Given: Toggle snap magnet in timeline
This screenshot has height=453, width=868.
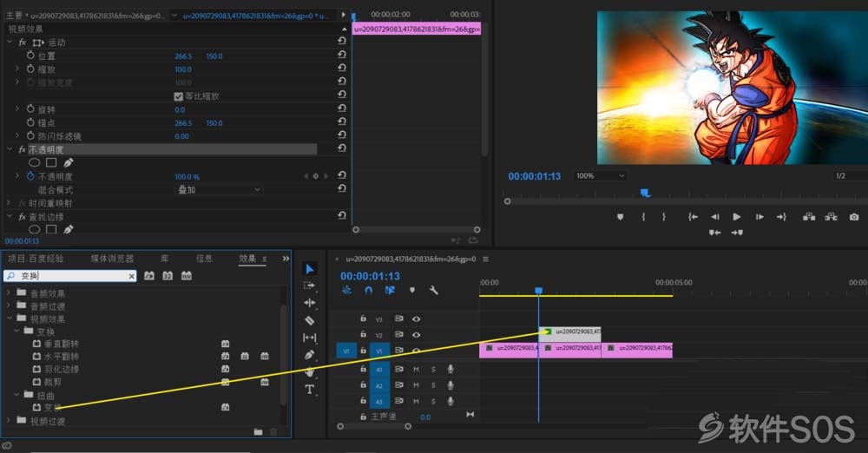Looking at the screenshot, I should (x=369, y=290).
